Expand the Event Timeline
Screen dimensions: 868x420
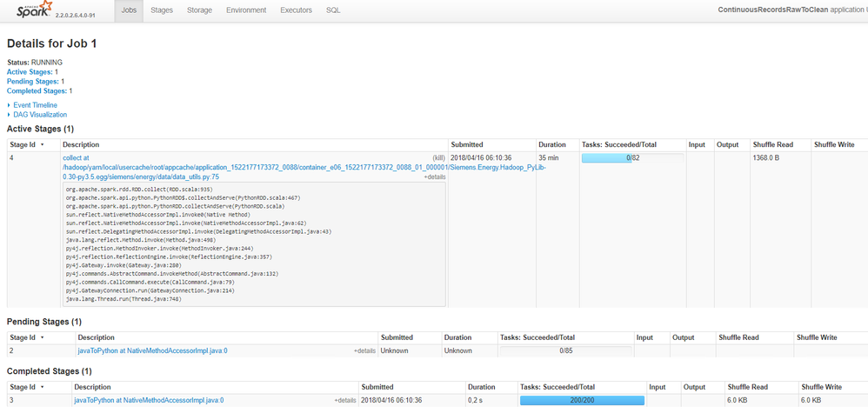point(35,105)
